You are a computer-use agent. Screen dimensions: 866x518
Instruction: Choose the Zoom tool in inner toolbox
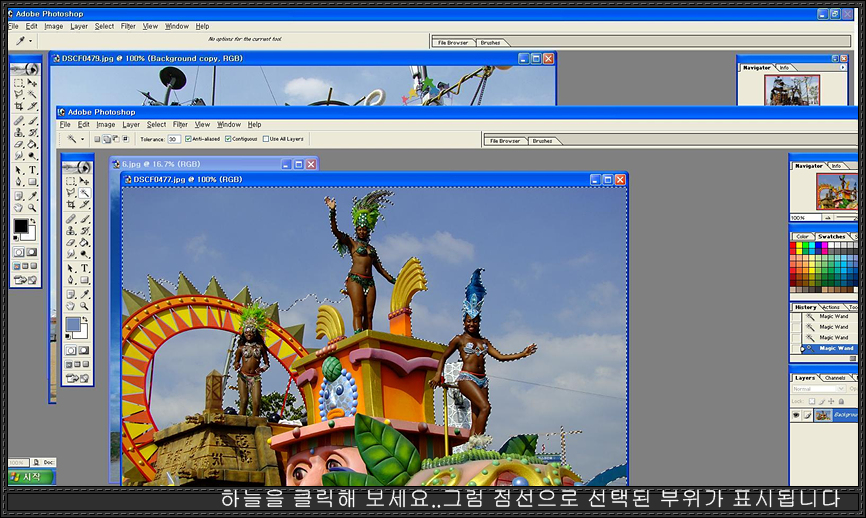(85, 306)
